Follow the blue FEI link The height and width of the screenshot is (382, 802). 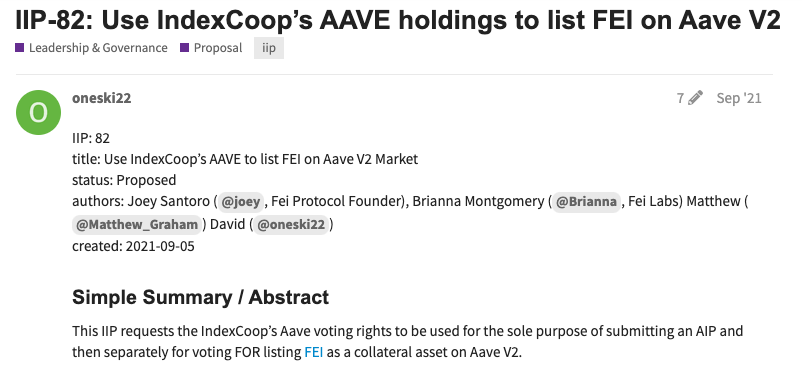pos(314,352)
